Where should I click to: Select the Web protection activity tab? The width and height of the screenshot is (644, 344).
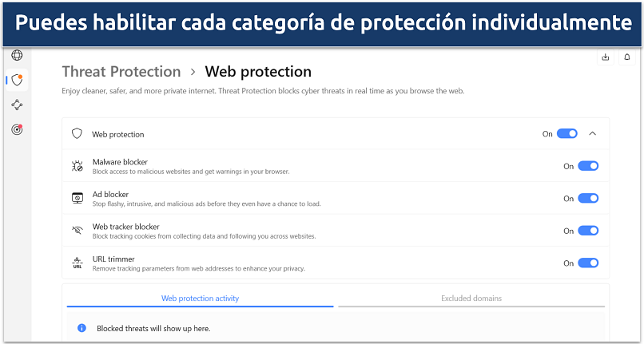click(x=200, y=299)
